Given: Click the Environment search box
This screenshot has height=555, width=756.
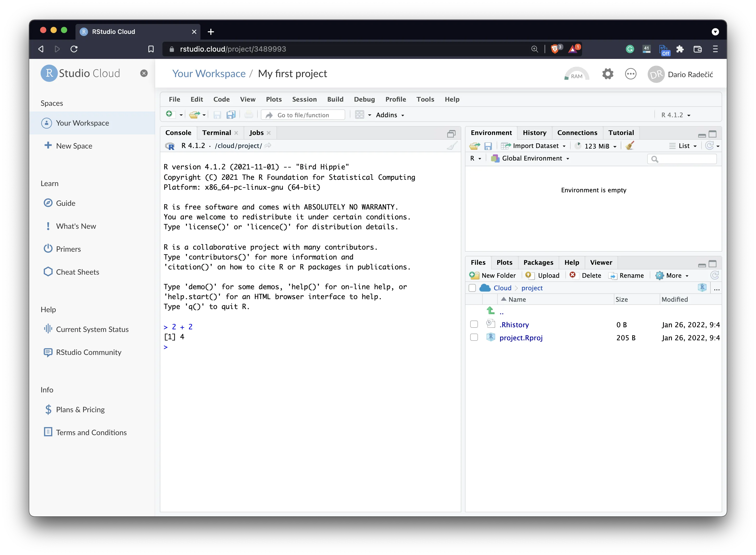Looking at the screenshot, I should click(682, 159).
